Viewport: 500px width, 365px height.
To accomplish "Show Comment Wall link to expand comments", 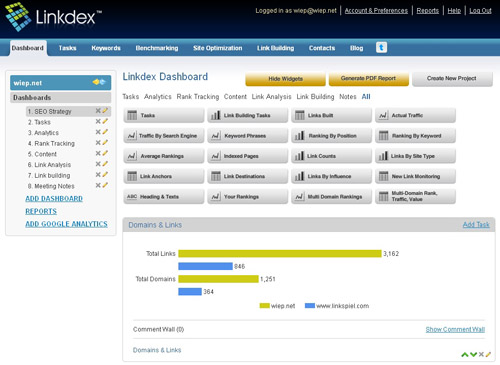I will (x=455, y=330).
